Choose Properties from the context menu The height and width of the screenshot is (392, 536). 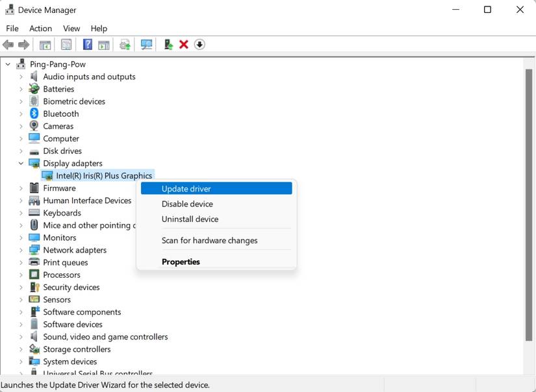click(x=216, y=262)
